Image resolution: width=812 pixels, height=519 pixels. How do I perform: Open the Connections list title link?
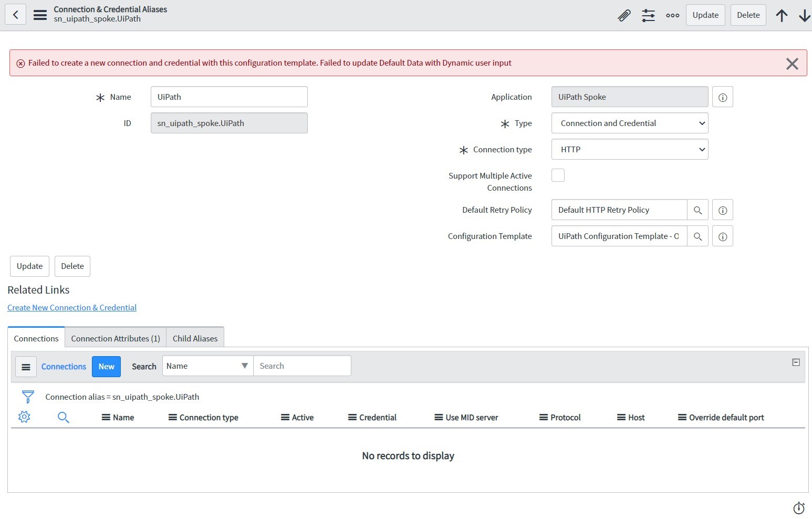click(x=64, y=367)
